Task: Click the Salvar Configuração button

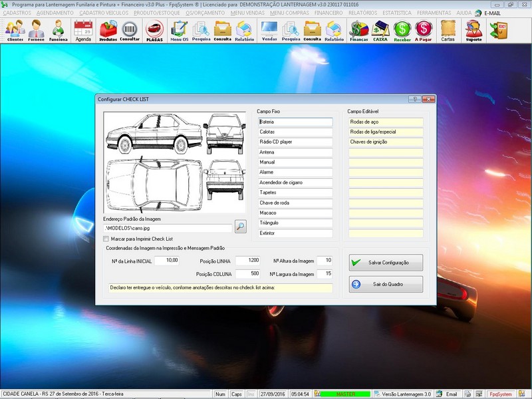Action: click(x=386, y=263)
